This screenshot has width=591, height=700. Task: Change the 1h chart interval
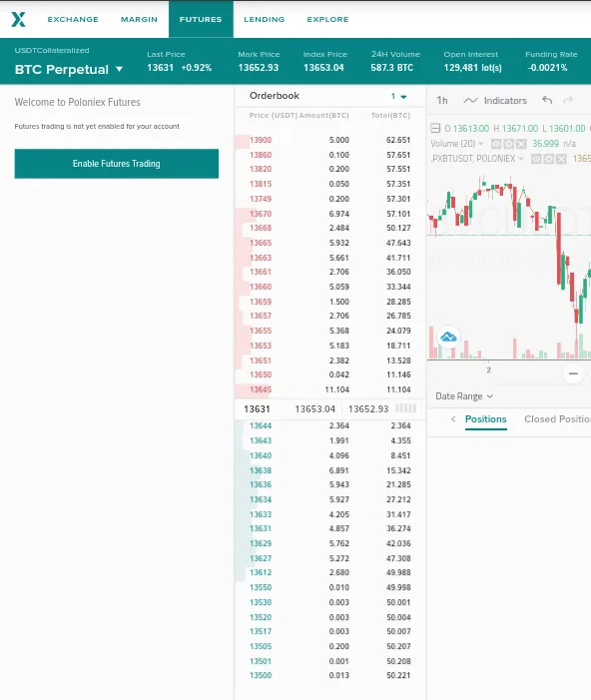442,101
